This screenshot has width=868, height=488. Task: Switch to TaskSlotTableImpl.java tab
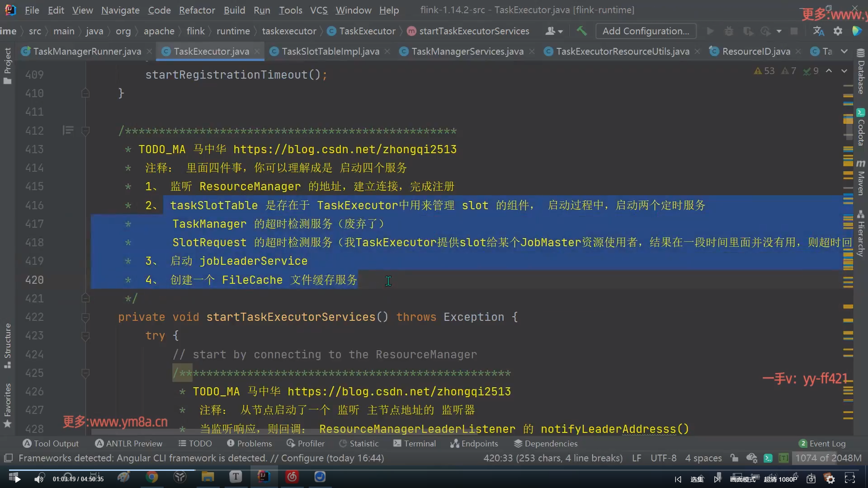coord(330,52)
